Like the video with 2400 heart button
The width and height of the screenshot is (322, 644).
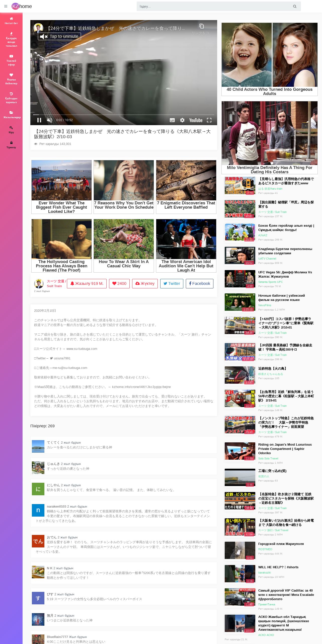(x=119, y=284)
